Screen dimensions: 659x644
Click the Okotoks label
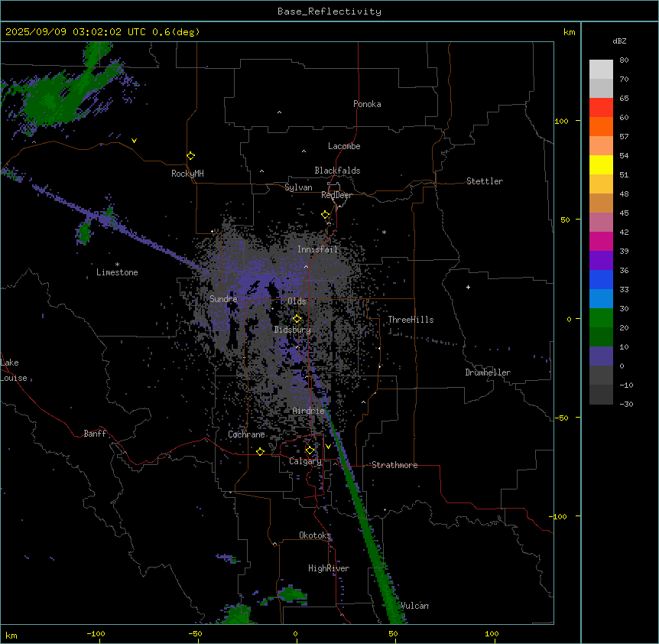click(x=315, y=535)
